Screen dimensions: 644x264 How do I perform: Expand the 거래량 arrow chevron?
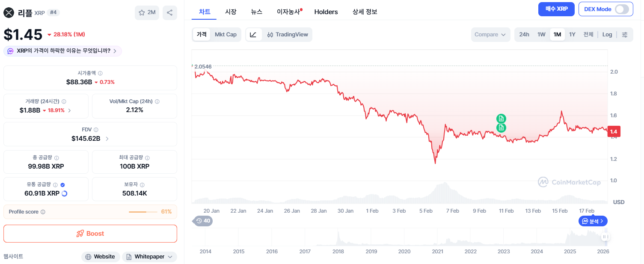pyautogui.click(x=69, y=110)
